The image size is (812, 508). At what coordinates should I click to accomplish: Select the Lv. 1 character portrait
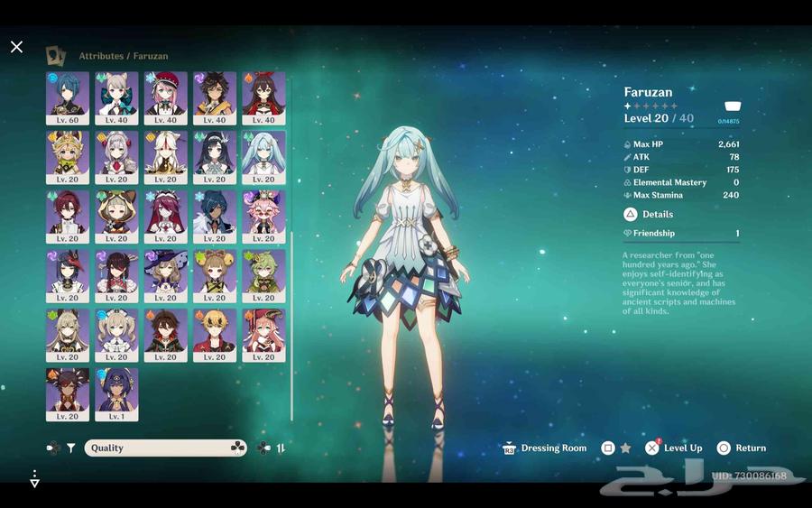click(x=116, y=394)
